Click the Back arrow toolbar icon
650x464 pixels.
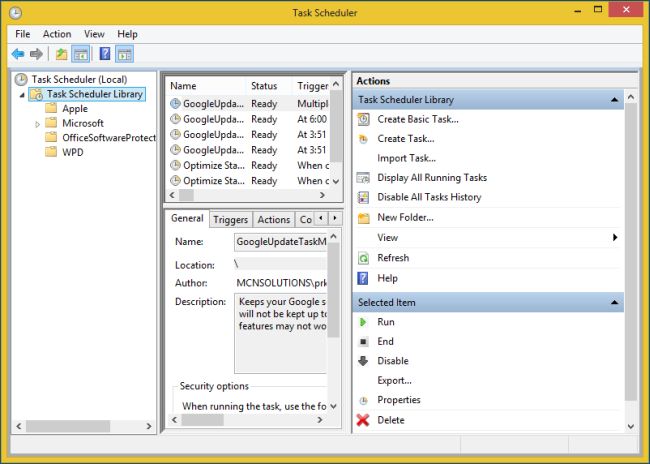[18, 54]
